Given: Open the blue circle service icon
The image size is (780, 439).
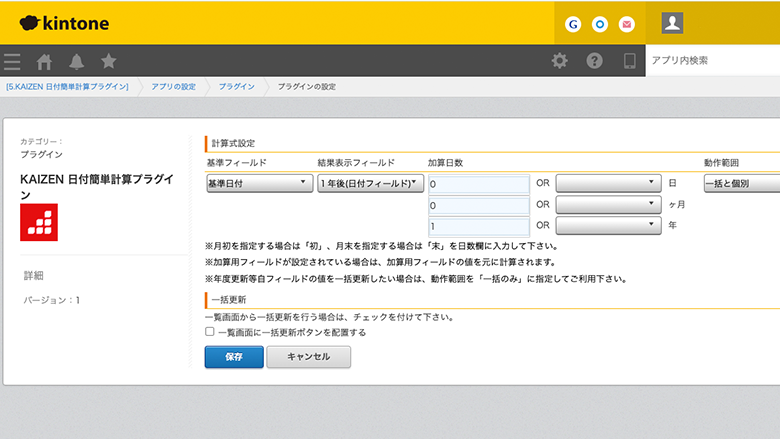Looking at the screenshot, I should pos(600,24).
